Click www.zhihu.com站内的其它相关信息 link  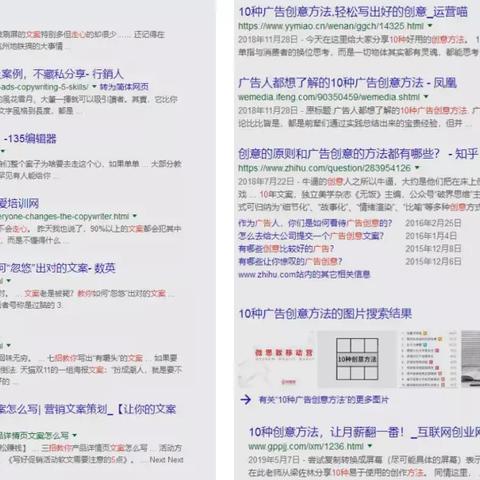coord(304,275)
